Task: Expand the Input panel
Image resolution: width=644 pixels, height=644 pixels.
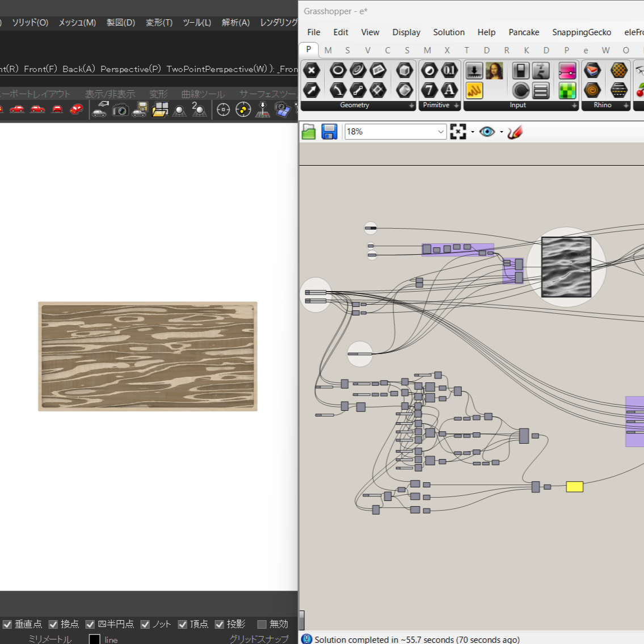Action: tap(575, 106)
